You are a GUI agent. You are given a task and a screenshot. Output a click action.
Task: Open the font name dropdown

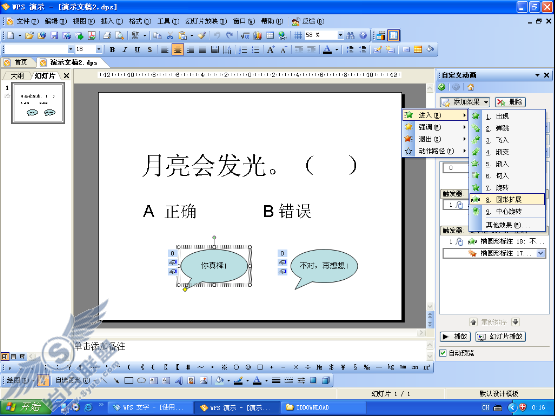(70, 49)
